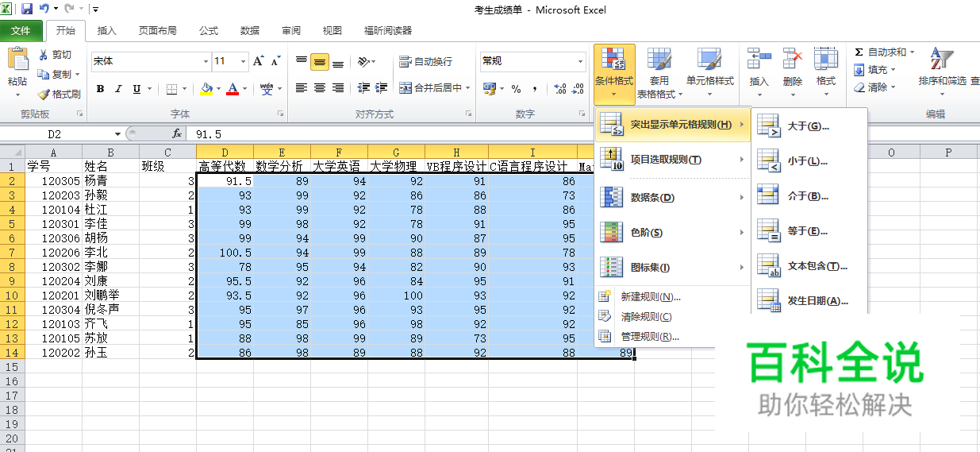Click the decrease indent icon
980x452 pixels.
pos(364,88)
